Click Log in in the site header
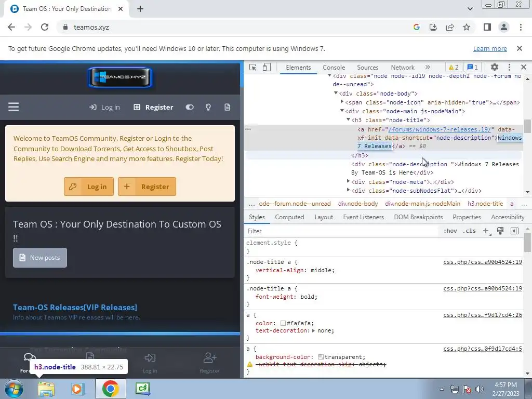This screenshot has height=399, width=532. [104, 107]
